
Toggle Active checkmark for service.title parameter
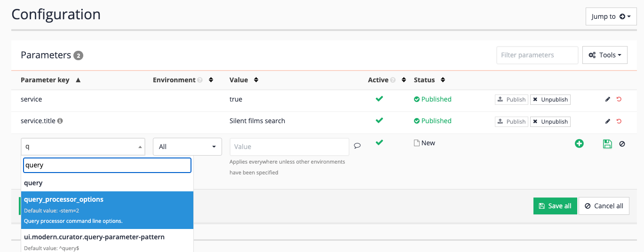(x=379, y=120)
